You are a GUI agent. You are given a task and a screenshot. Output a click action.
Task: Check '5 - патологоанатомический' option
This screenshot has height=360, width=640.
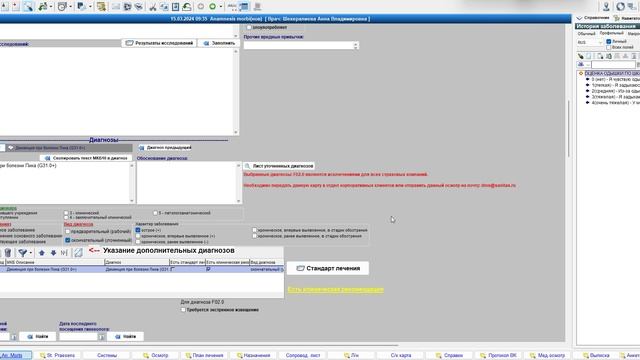pyautogui.click(x=156, y=213)
